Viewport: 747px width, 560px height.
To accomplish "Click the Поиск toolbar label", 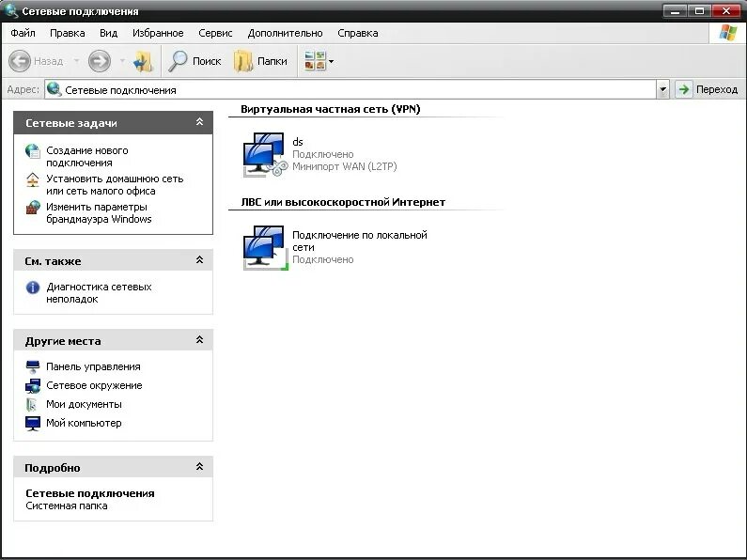I will pos(207,61).
